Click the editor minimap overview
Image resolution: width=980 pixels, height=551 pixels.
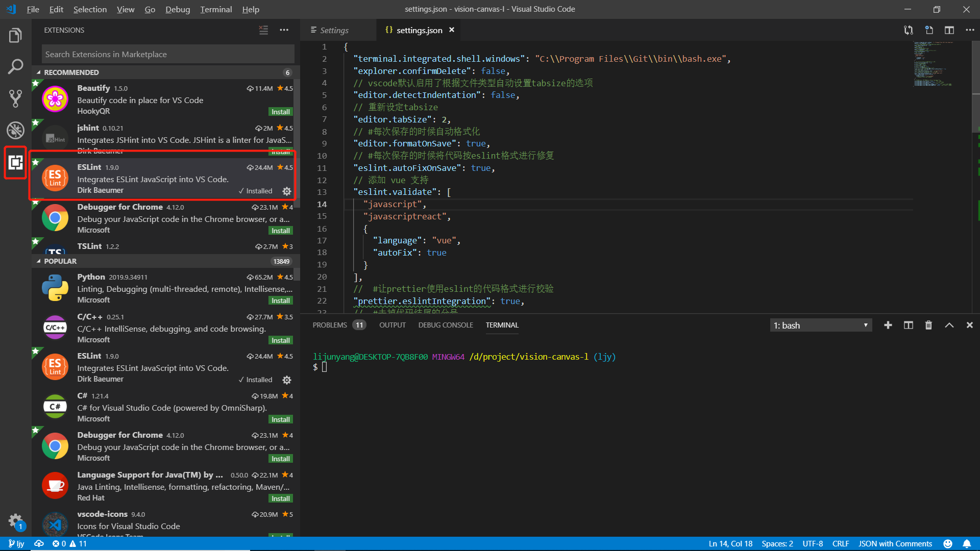click(942, 64)
